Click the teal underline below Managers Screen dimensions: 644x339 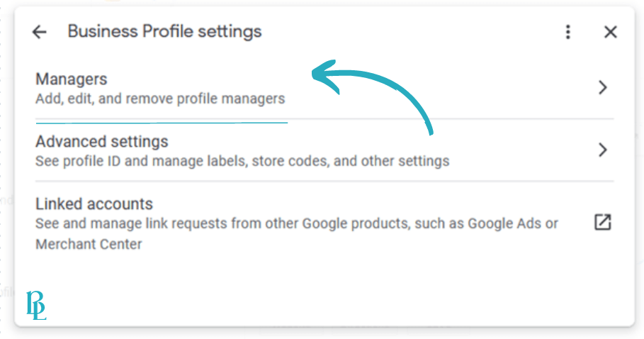click(162, 123)
